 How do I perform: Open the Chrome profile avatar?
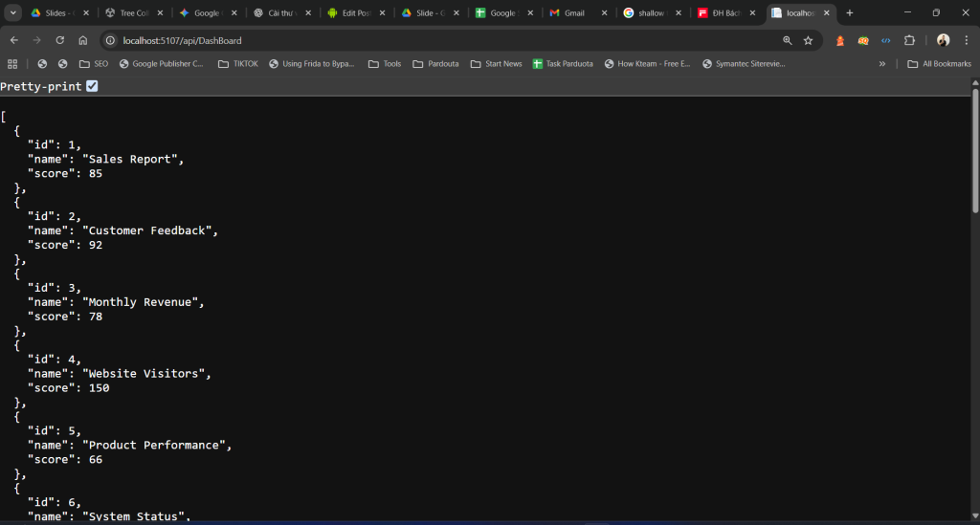943,40
